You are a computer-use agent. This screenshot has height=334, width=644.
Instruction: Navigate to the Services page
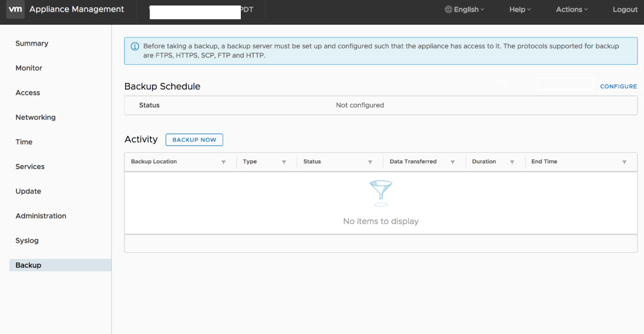[x=30, y=166]
